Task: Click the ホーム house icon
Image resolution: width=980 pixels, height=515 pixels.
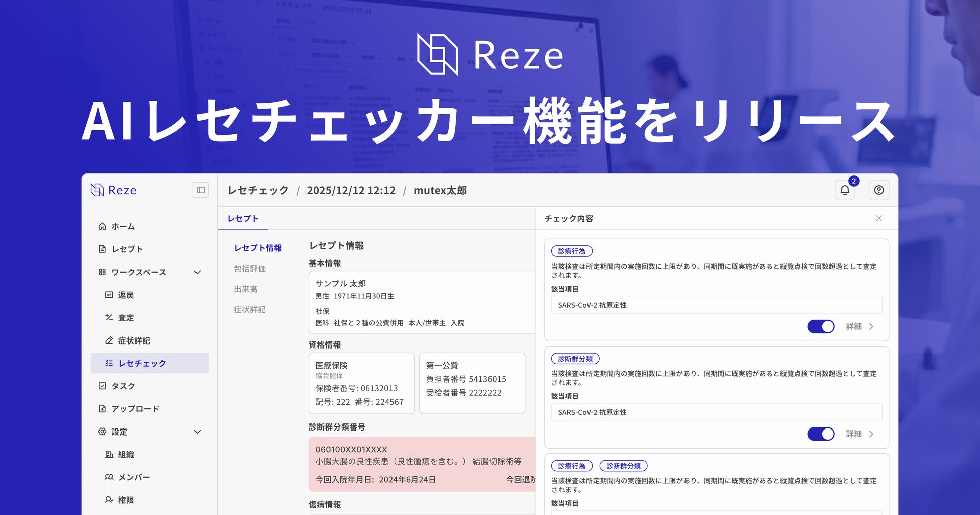Action: click(x=102, y=226)
